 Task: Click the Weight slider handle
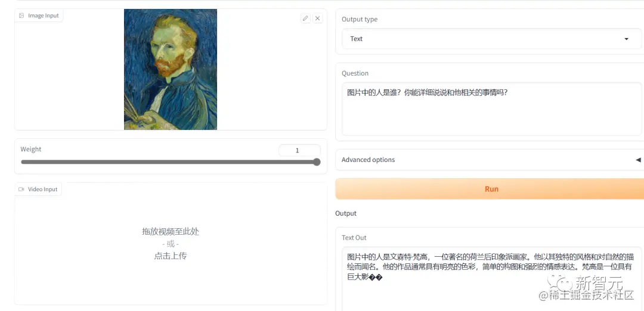pos(317,162)
